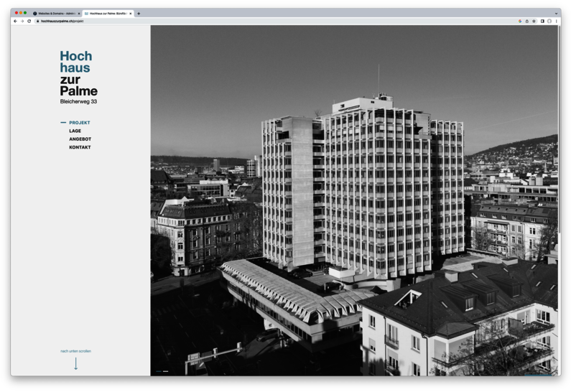Close the Hochhaus zur Palme tab
Viewport: 571px width, 392px height.
pyautogui.click(x=130, y=14)
